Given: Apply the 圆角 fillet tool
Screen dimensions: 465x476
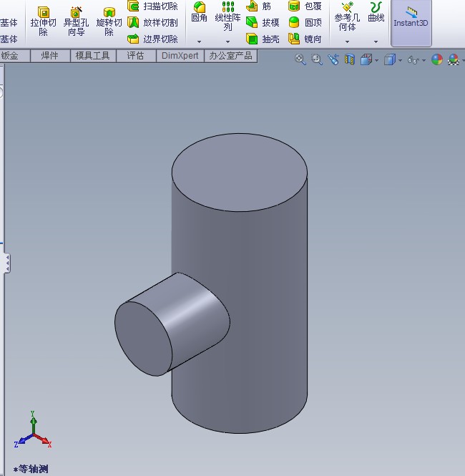Looking at the screenshot, I should click(x=200, y=12).
